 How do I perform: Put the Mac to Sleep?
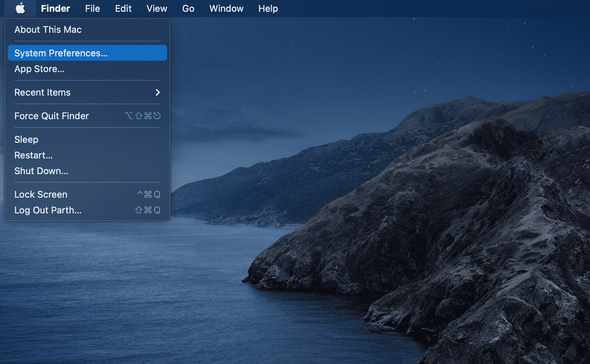click(87, 139)
